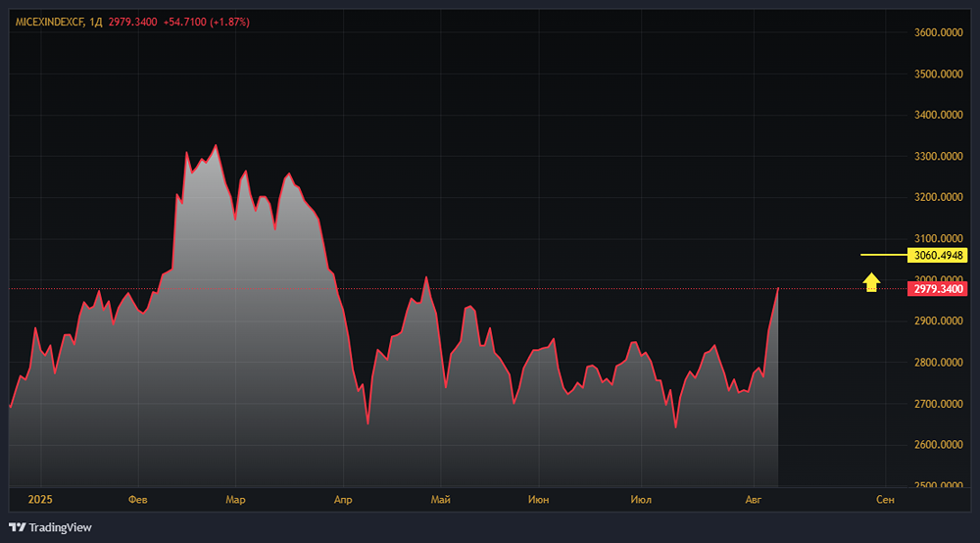Click the TradingView text link
This screenshot has height=543, width=980.
pyautogui.click(x=60, y=527)
